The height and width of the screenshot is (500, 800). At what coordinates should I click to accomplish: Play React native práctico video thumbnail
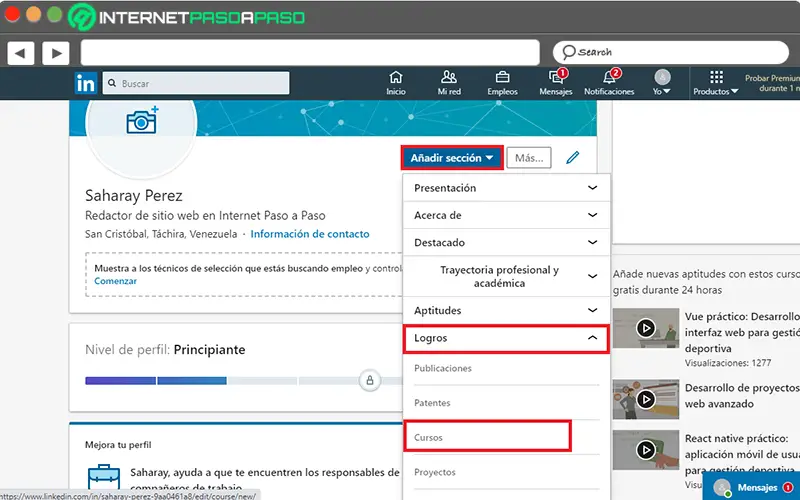click(646, 450)
